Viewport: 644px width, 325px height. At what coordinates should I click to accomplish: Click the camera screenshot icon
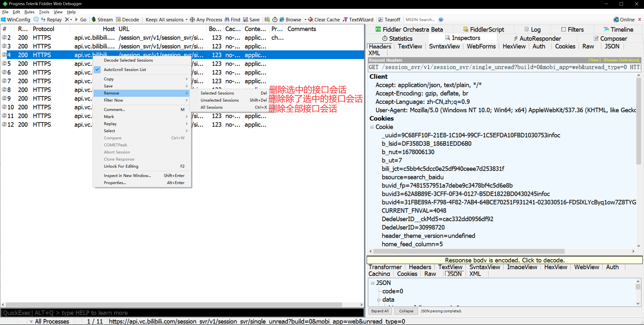click(x=267, y=20)
